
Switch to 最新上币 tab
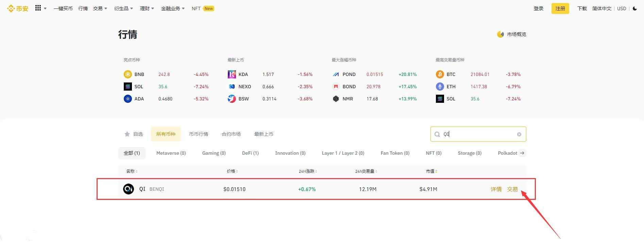[264, 134]
